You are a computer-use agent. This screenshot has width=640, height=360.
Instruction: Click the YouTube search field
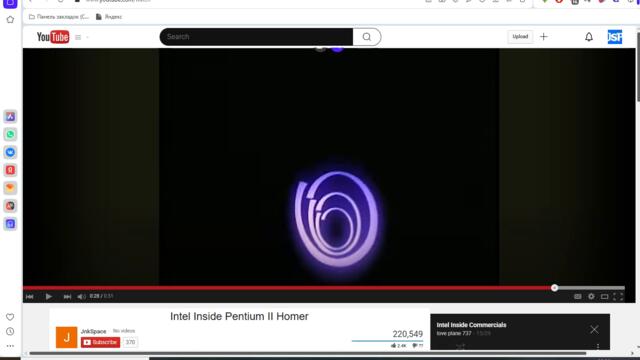pyautogui.click(x=256, y=37)
